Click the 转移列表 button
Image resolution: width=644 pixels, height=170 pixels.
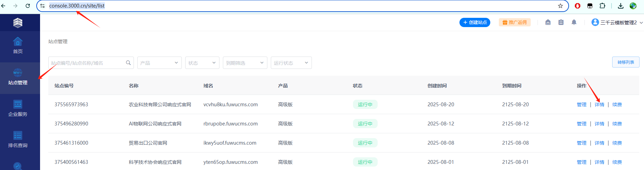(x=626, y=62)
